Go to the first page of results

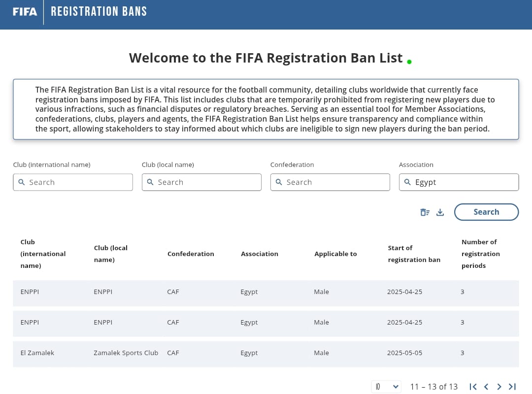tap(473, 387)
